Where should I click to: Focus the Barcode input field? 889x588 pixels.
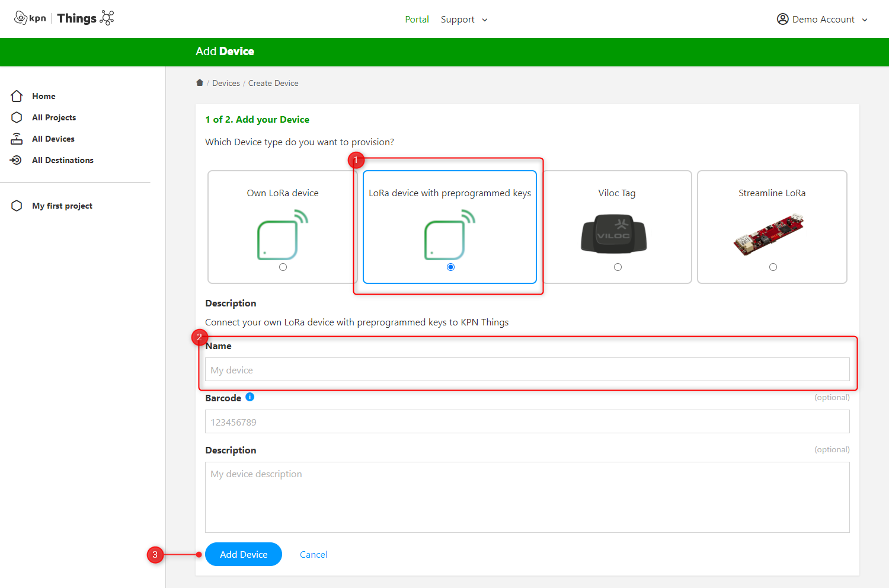click(x=527, y=421)
